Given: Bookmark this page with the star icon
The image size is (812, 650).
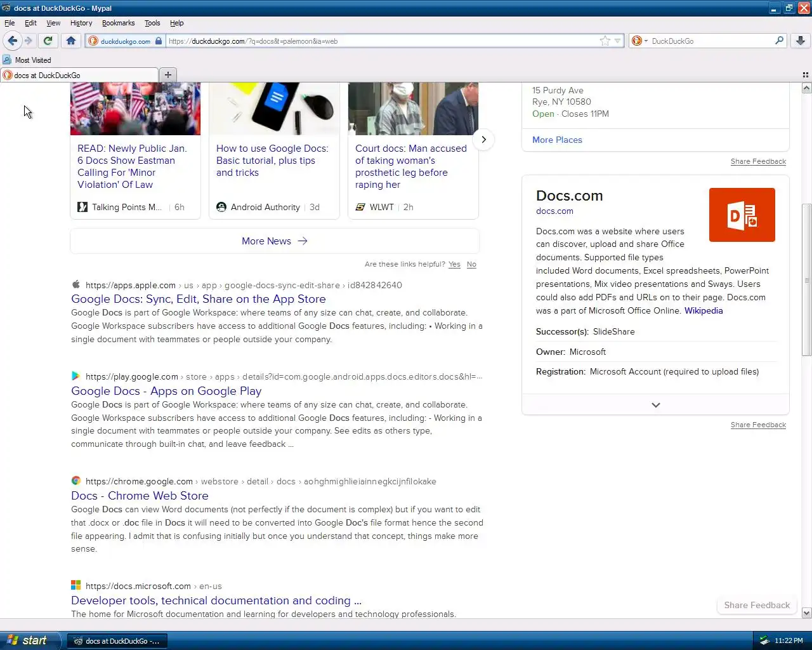Looking at the screenshot, I should [x=605, y=41].
